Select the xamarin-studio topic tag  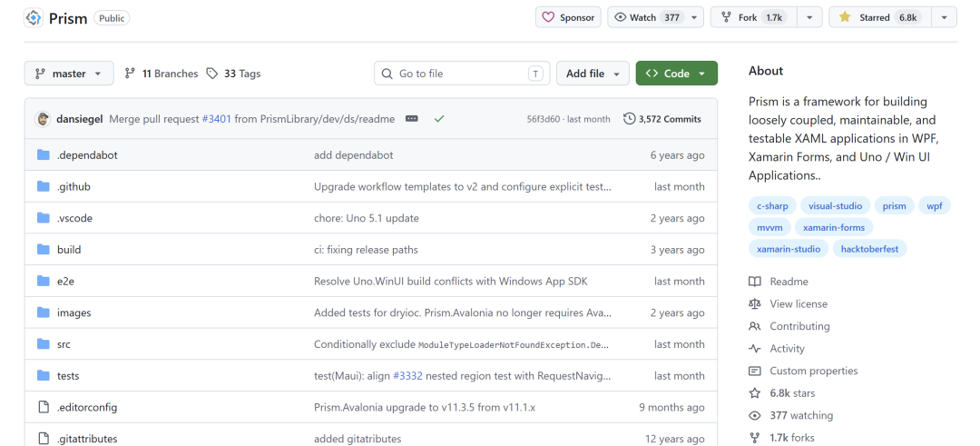789,248
